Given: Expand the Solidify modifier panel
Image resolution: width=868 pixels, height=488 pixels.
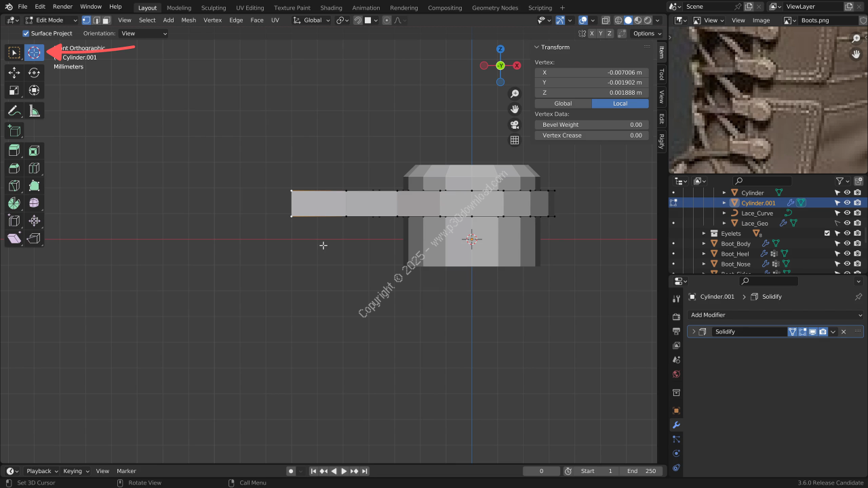Looking at the screenshot, I should click(693, 331).
